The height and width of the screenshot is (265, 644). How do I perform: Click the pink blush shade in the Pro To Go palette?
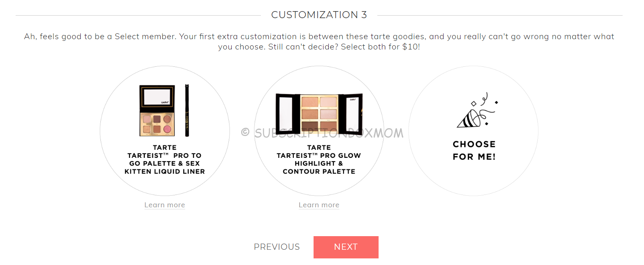click(x=167, y=129)
